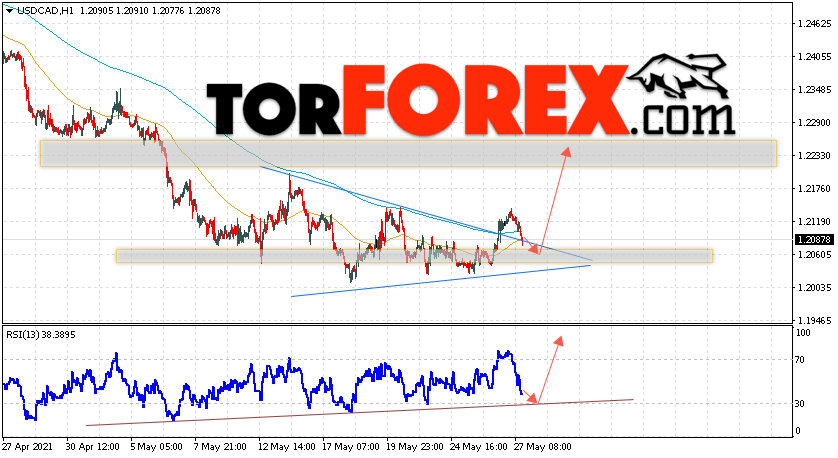Click the chart menu triangle beside USDCAD,H1
This screenshot has height=458, width=838.
click(9, 11)
